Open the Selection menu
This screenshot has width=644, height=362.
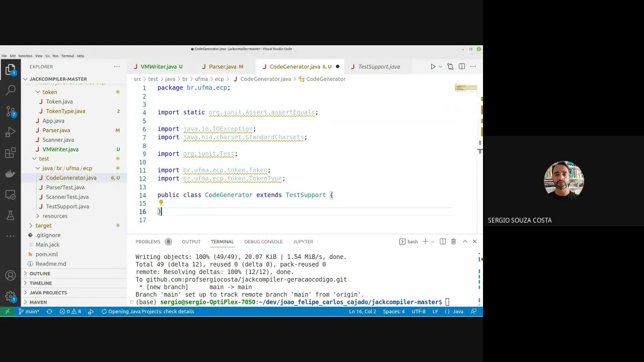[x=25, y=56]
